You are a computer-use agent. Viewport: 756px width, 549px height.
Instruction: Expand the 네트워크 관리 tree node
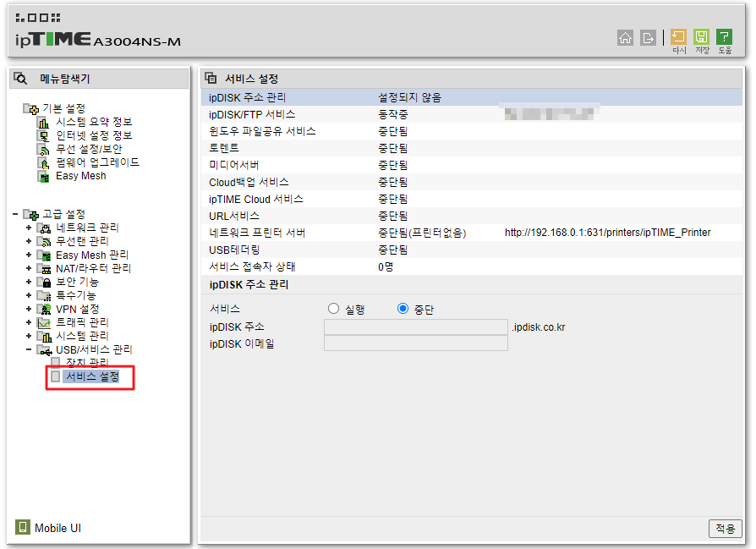[29, 228]
